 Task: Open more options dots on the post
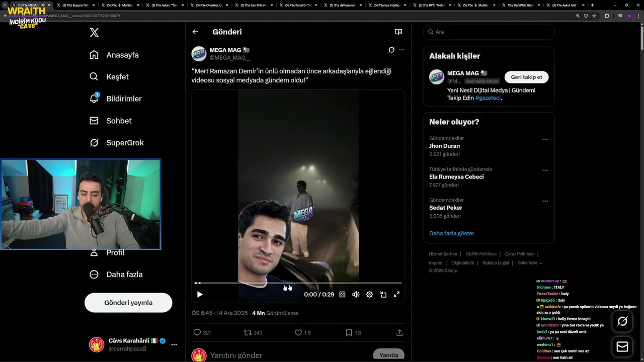point(401,50)
